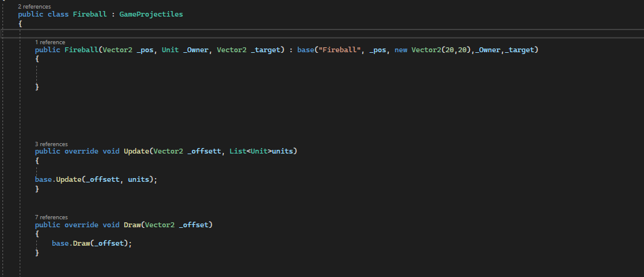Click the 'class' keyword in the declaration
The height and width of the screenshot is (277, 644).
pos(57,14)
